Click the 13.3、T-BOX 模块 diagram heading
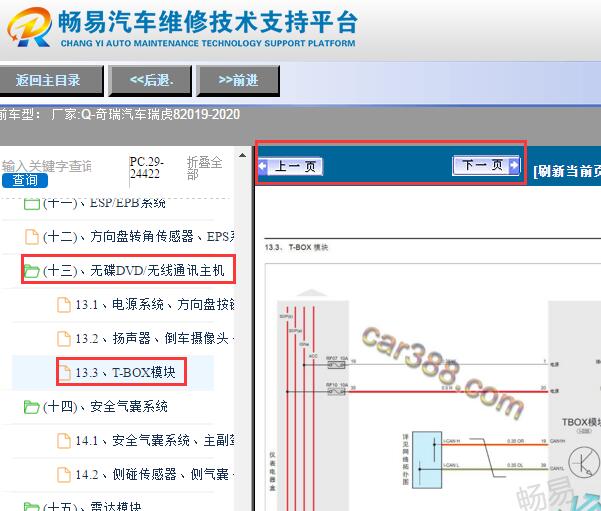601x511 pixels. (x=296, y=247)
